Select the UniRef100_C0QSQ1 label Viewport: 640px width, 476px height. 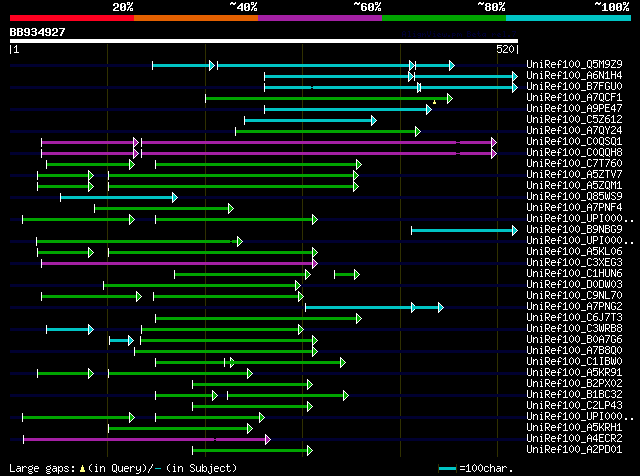(x=574, y=141)
